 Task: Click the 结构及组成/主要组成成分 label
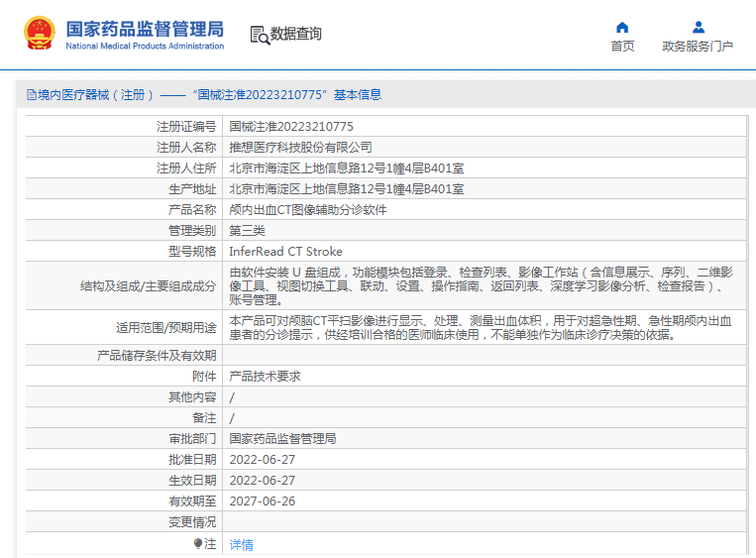tap(148, 286)
